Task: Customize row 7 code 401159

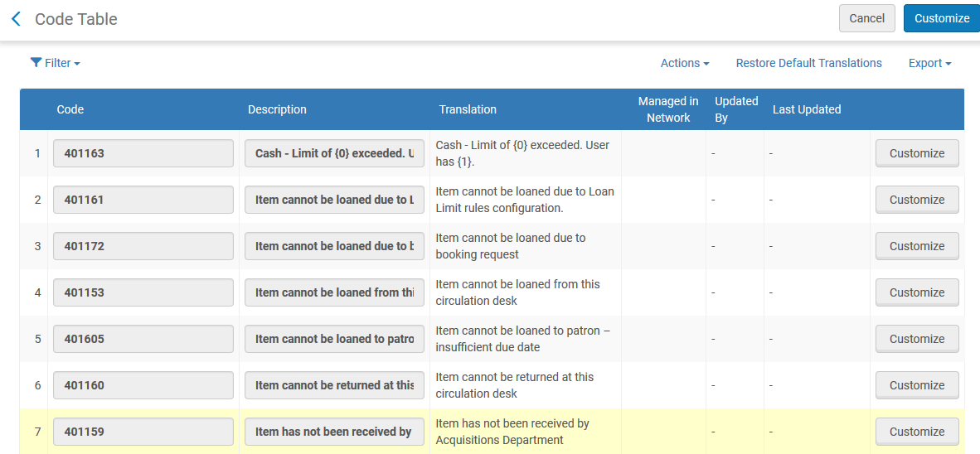Action: tap(917, 432)
